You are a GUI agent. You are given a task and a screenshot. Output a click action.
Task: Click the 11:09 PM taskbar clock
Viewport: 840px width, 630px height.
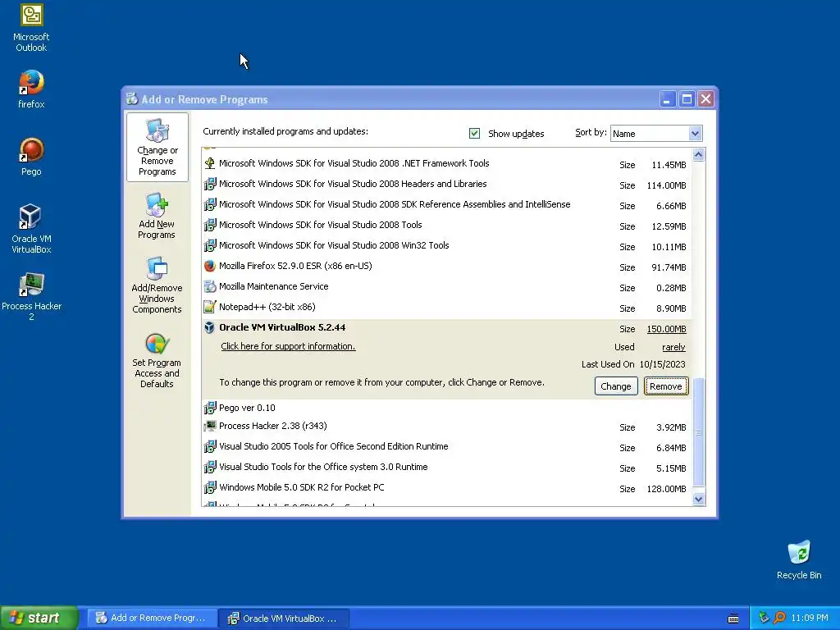[809, 619]
